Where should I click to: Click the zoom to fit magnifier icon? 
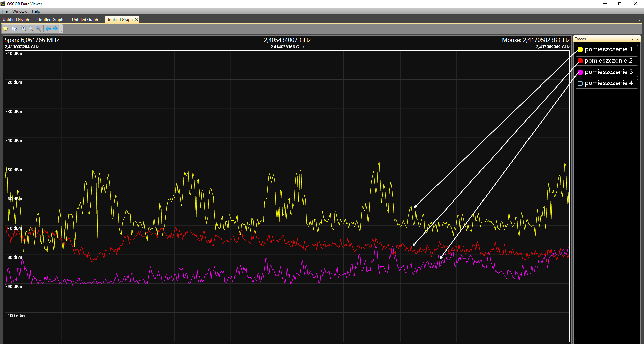(39, 29)
